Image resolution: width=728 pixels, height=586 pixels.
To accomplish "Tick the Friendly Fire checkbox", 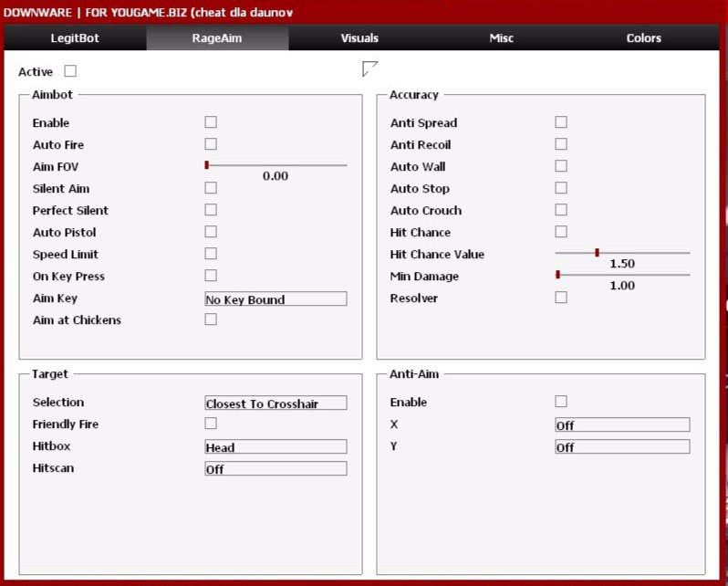I will coord(211,424).
